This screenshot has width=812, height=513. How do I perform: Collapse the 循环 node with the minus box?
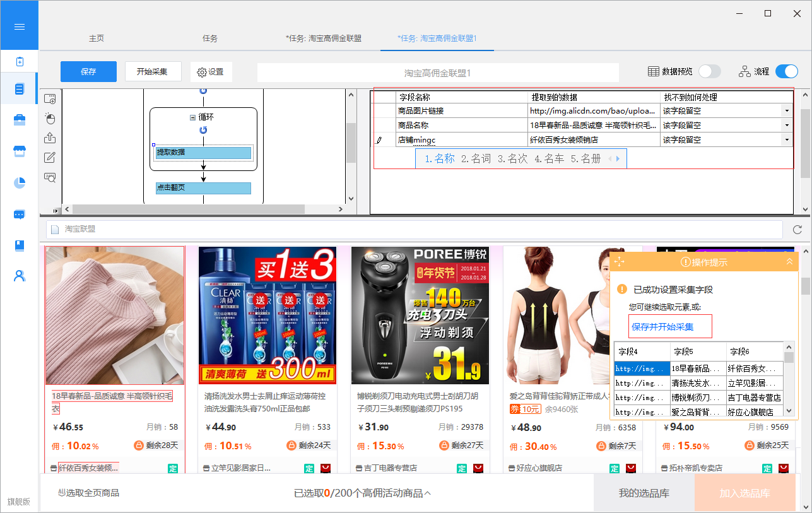point(192,117)
